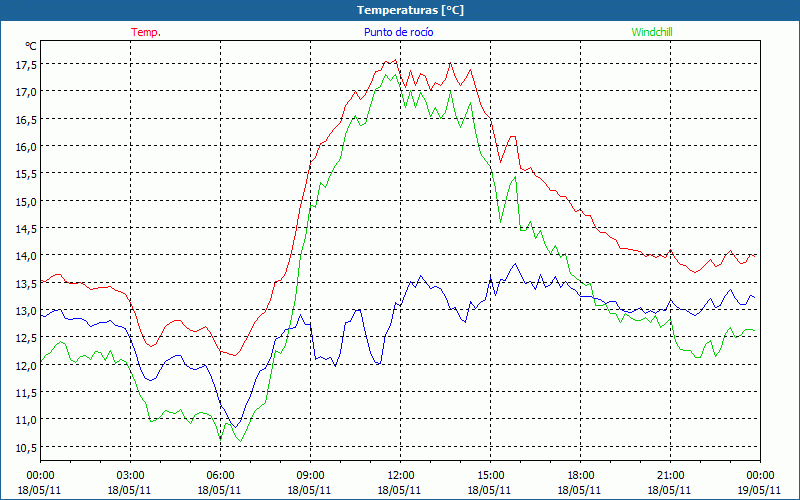The width and height of the screenshot is (800, 500).
Task: Click the 11,0 y-axis value
Action: tap(26, 420)
